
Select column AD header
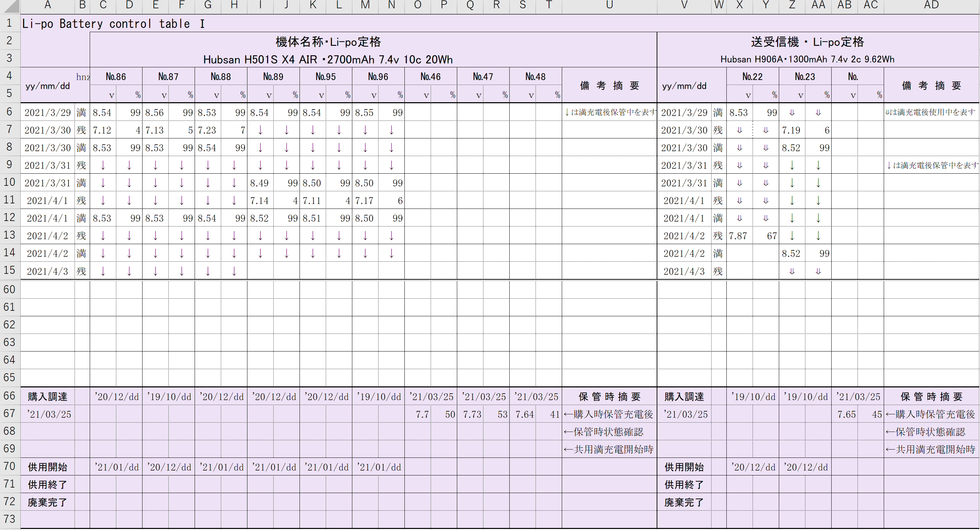[x=931, y=5]
